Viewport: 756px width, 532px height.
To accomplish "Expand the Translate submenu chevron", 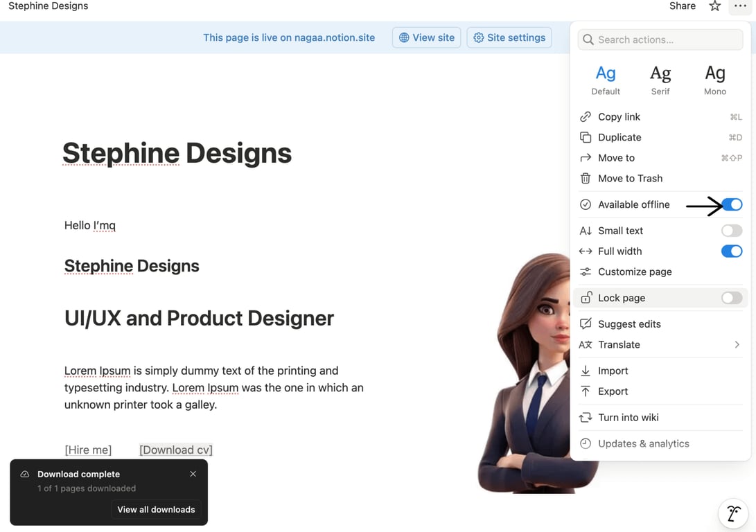I will [737, 344].
